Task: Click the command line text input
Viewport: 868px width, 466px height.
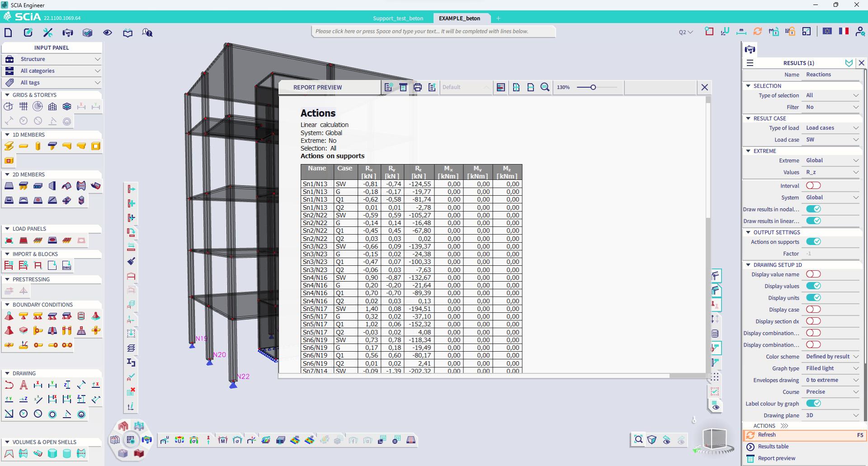Action: coord(433,31)
